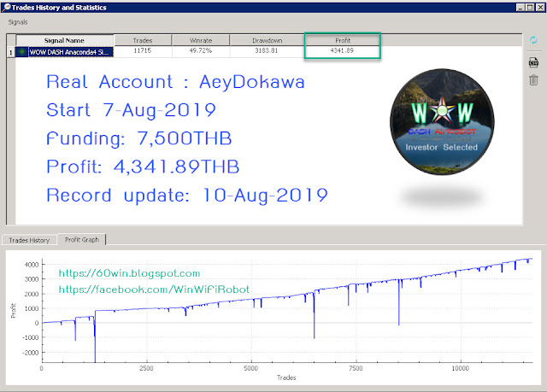Click the green signal status icon
The width and height of the screenshot is (547, 392).
(x=22, y=52)
